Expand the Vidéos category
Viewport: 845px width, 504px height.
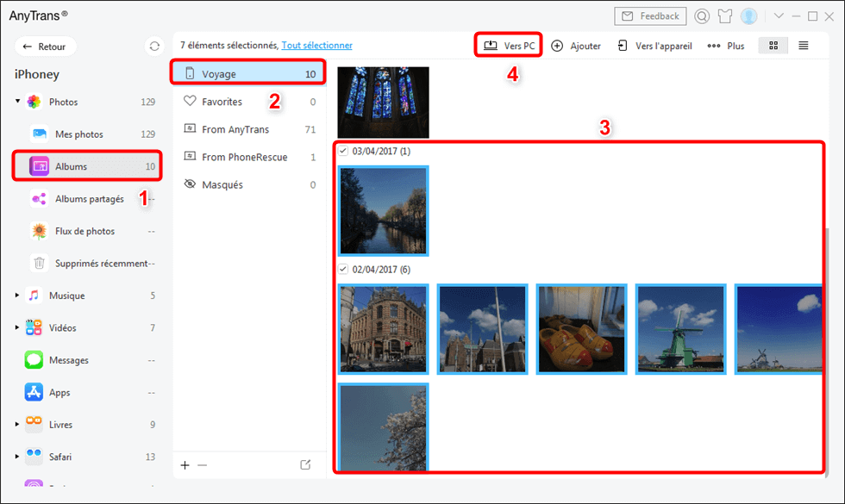(17, 327)
